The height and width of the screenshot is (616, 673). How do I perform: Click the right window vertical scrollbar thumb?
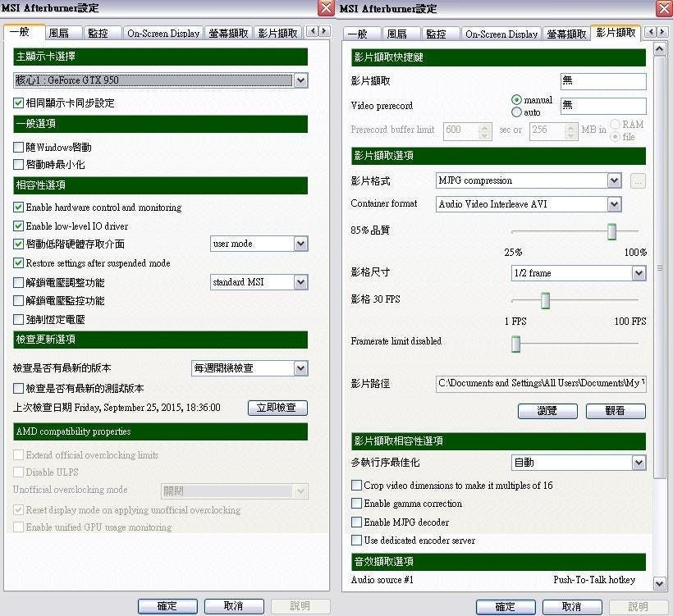point(659,267)
